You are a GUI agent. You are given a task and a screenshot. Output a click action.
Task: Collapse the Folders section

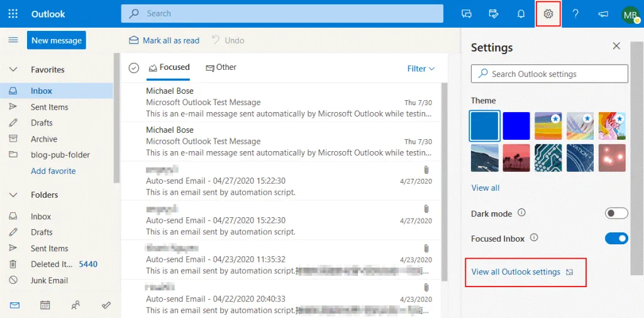tap(13, 195)
